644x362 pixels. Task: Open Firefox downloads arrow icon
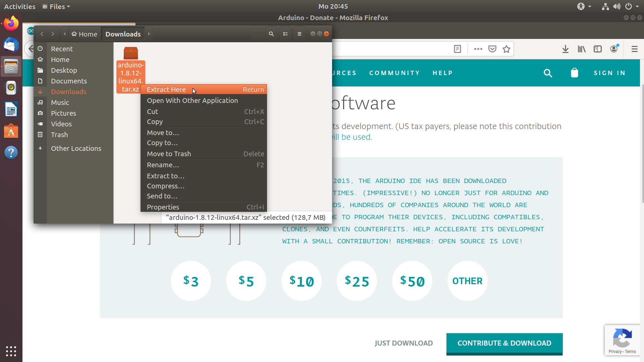[x=566, y=49]
